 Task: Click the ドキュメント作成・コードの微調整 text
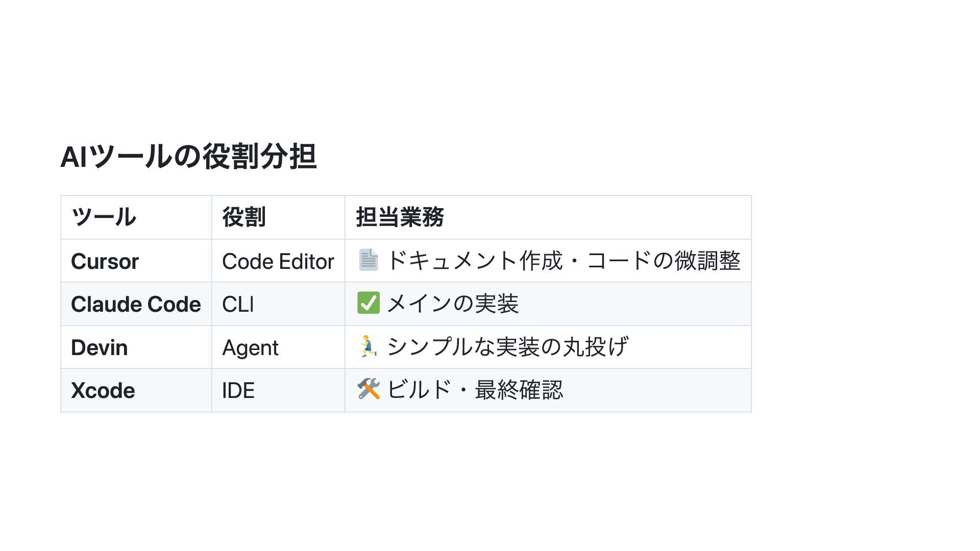pos(563,261)
